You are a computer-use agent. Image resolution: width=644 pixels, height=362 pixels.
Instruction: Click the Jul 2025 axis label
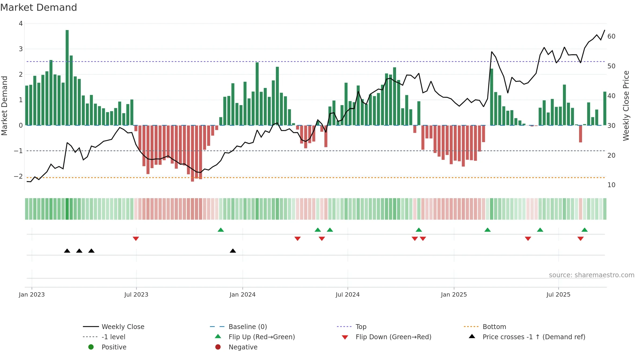pos(558,295)
